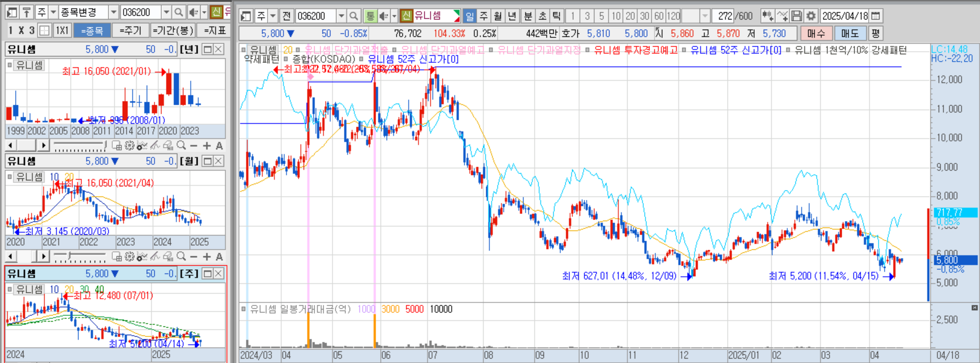Click the 전 button before stock code
Screen dimensions: 980x363
click(x=287, y=16)
